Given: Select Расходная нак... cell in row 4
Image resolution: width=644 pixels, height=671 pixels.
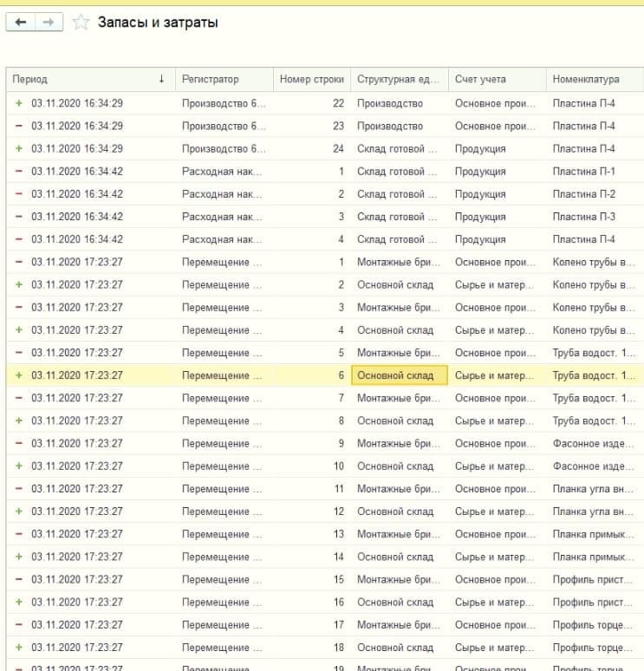Looking at the screenshot, I should pyautogui.click(x=224, y=239).
